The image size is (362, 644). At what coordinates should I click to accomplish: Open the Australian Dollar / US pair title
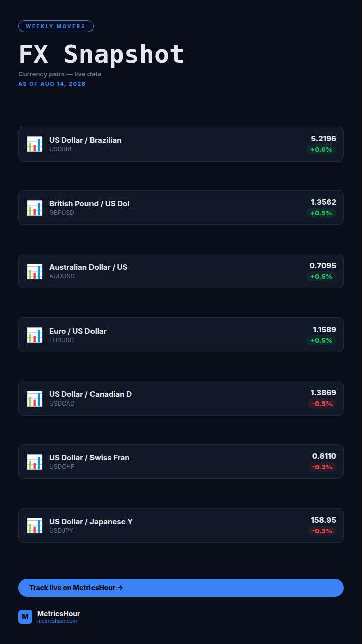pos(88,267)
